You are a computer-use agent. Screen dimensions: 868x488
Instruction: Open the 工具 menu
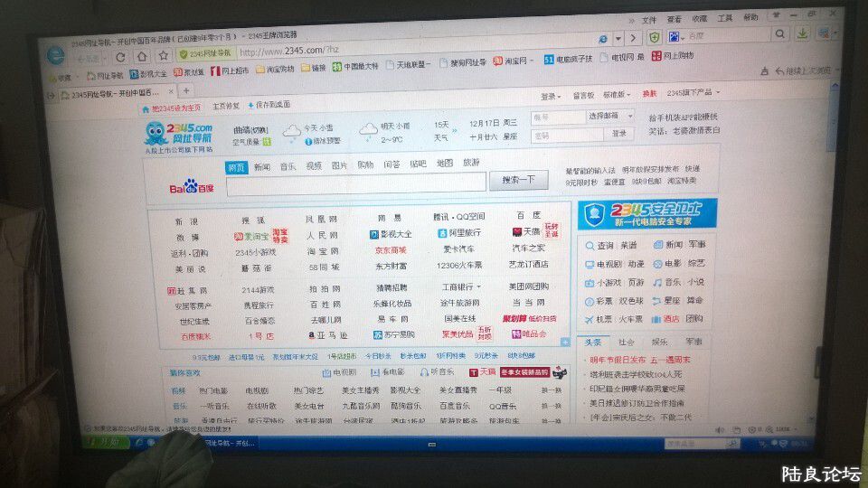point(724,18)
